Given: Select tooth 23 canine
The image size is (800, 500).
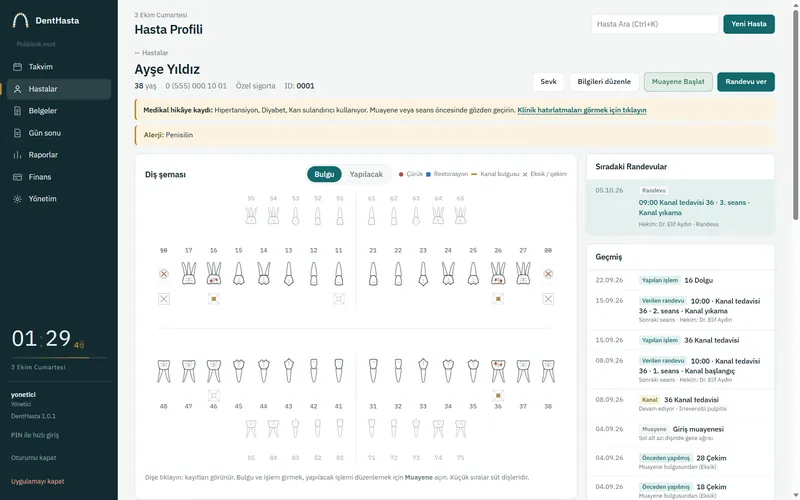Looking at the screenshot, I should click(x=423, y=273).
